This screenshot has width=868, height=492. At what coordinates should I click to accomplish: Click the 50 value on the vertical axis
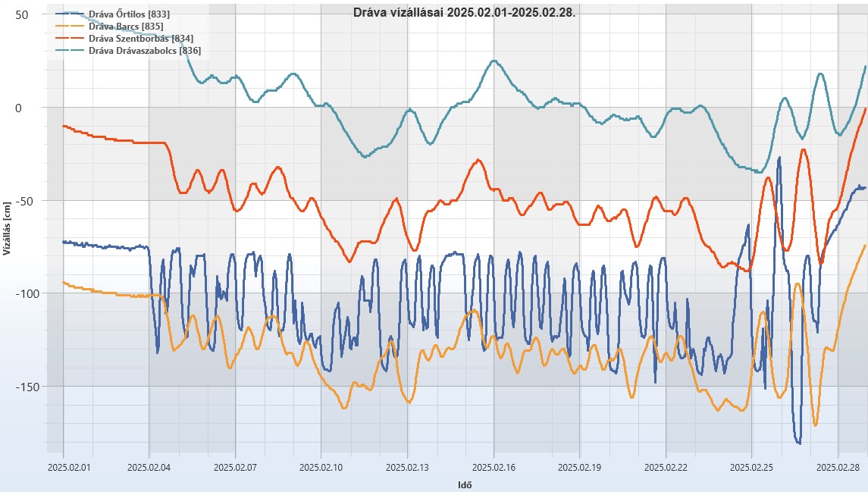21,14
